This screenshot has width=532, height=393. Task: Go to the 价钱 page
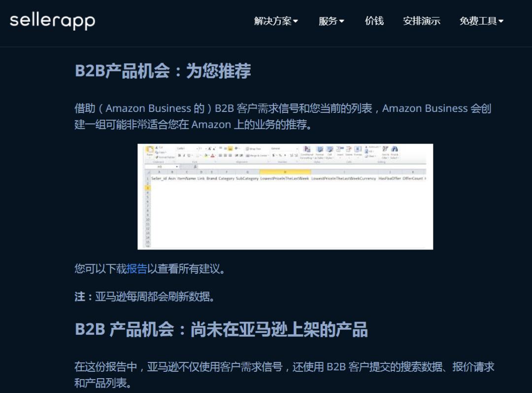click(x=374, y=21)
